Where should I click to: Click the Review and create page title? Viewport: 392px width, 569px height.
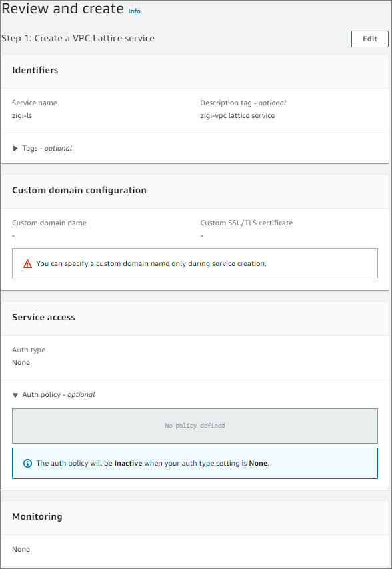[63, 9]
